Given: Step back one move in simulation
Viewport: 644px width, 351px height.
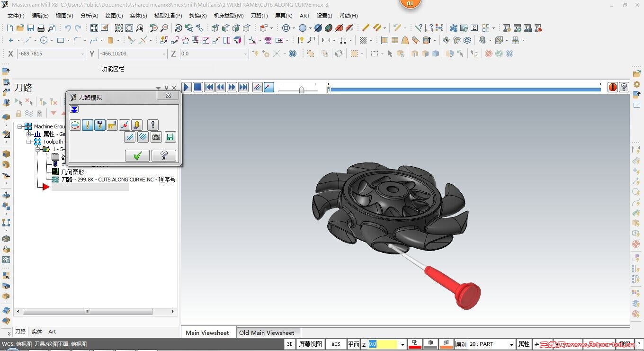Looking at the screenshot, I should (x=221, y=87).
